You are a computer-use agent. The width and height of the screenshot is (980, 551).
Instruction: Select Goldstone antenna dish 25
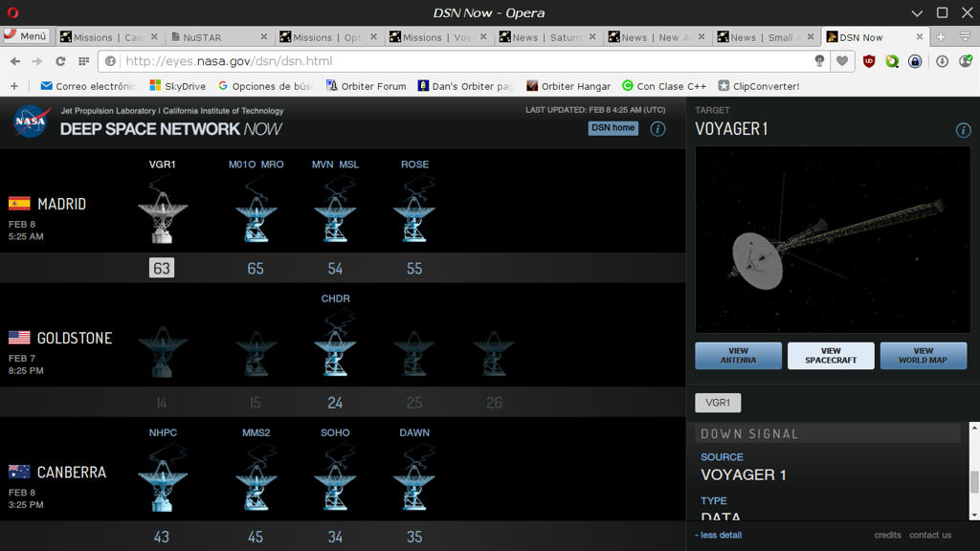click(x=414, y=353)
